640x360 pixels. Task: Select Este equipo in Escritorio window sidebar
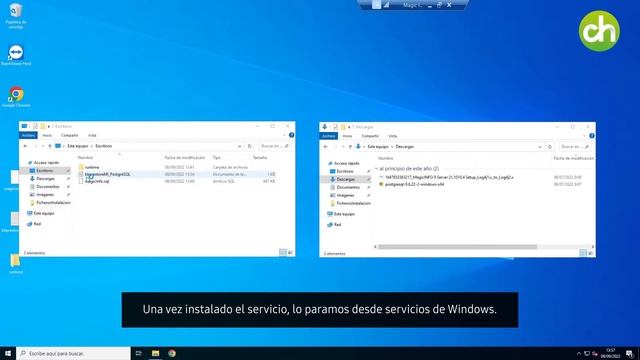(44, 213)
